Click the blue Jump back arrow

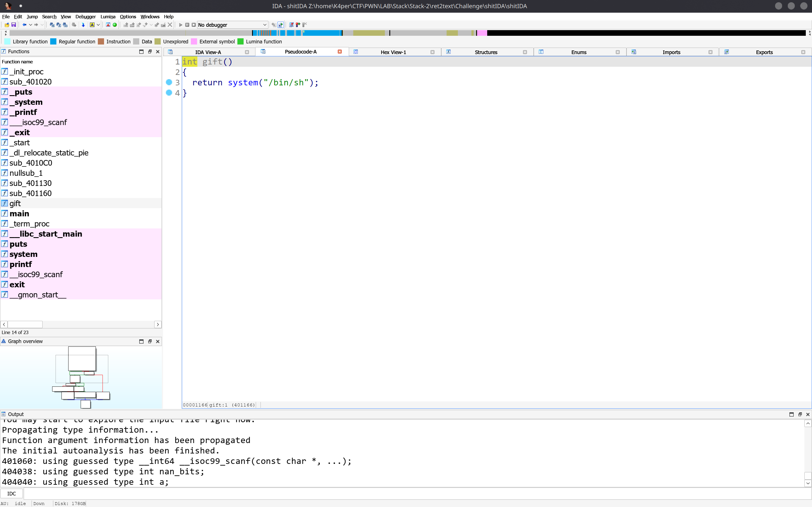click(x=24, y=25)
